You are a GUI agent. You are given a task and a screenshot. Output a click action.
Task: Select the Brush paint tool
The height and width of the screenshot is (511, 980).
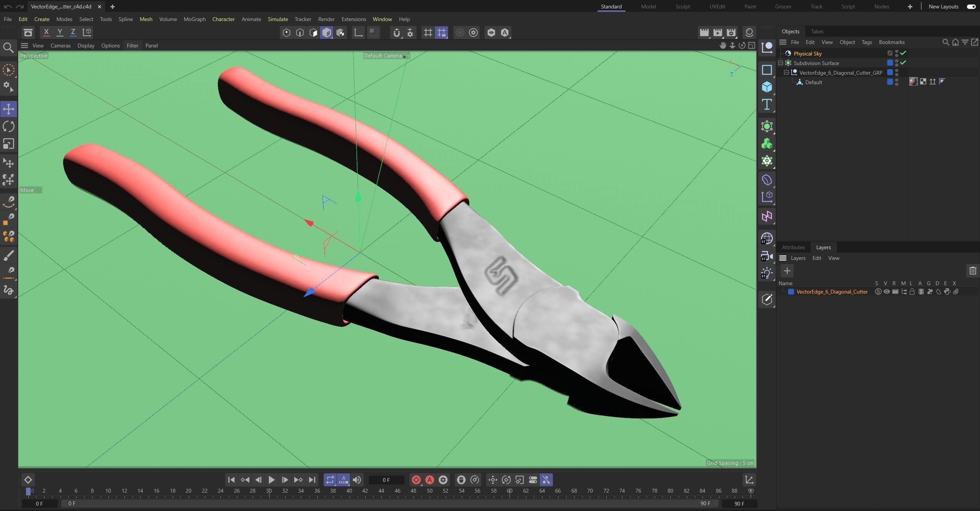(x=8, y=255)
